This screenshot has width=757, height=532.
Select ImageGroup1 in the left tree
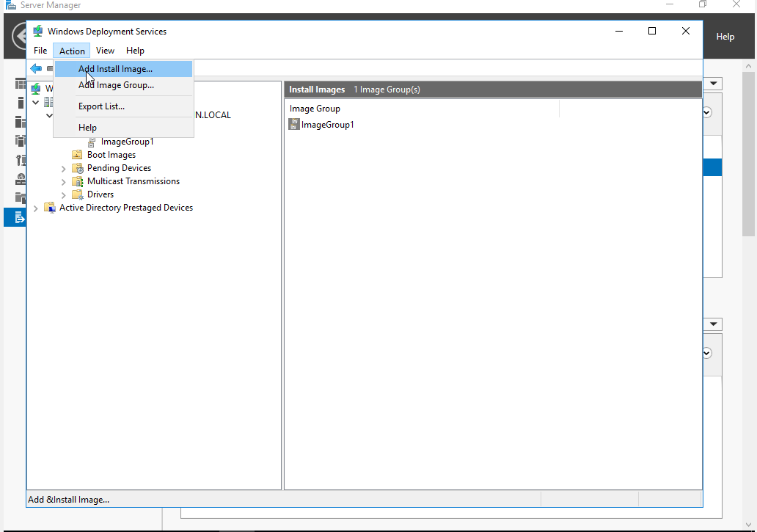pyautogui.click(x=127, y=142)
